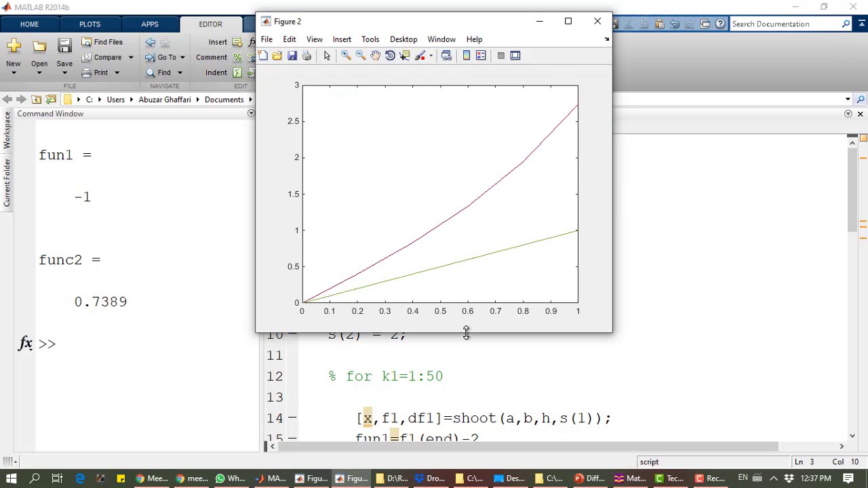The width and height of the screenshot is (868, 488).
Task: Open Help menu in Figure 2
Action: click(474, 39)
